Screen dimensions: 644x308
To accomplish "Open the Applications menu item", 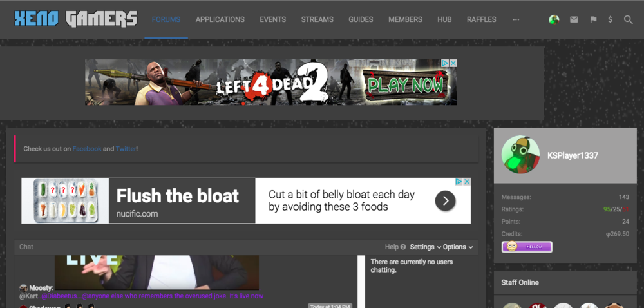I will pyautogui.click(x=220, y=19).
